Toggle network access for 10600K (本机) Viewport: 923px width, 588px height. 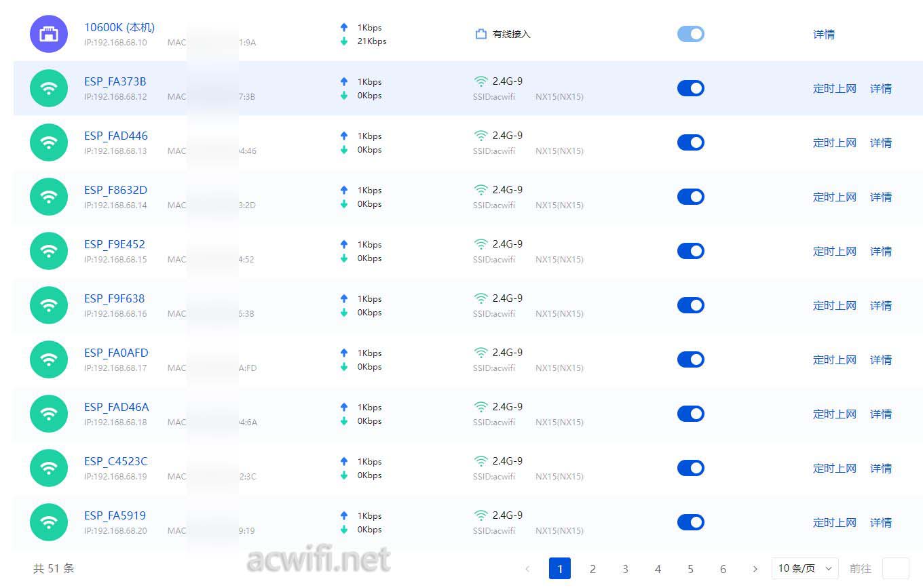[x=691, y=34]
